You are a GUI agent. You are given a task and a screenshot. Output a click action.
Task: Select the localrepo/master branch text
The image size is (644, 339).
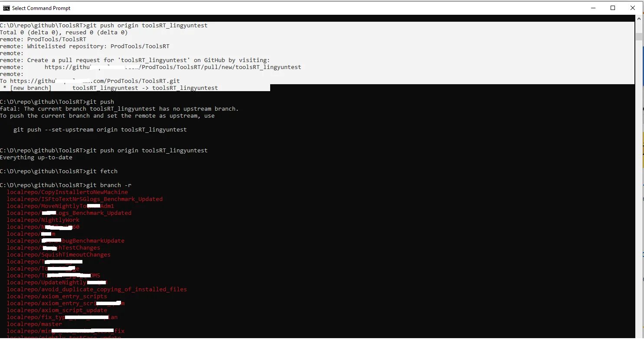coord(34,324)
